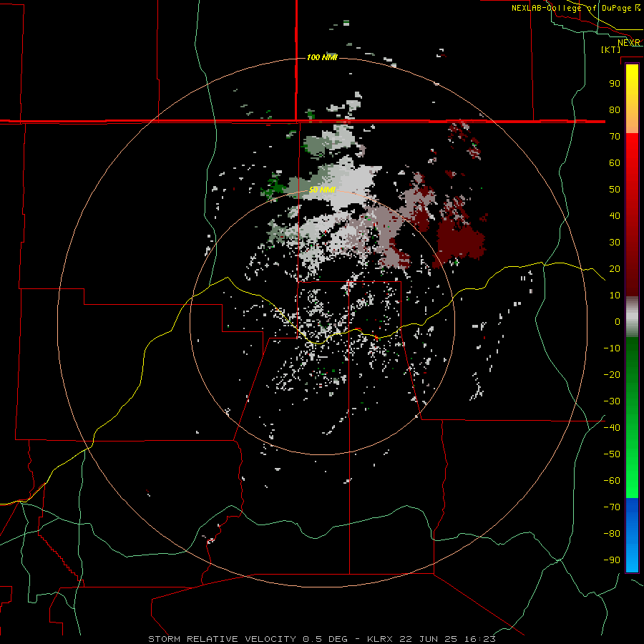Click the [KT] units label

click(611, 49)
